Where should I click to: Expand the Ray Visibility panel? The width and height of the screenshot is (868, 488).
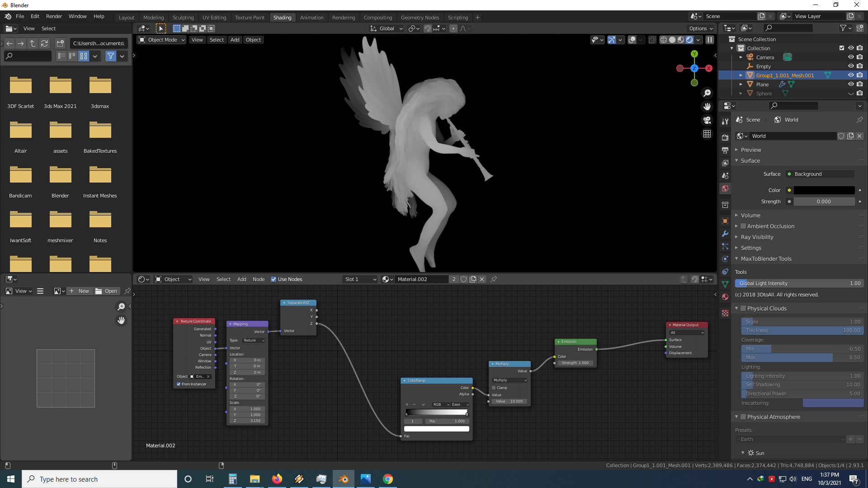click(x=757, y=237)
